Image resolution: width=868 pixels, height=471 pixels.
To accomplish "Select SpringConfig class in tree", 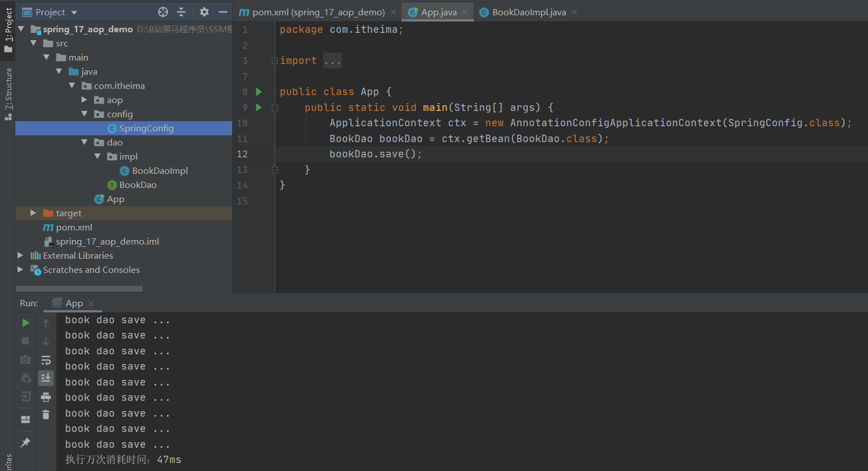I will coord(123,128).
